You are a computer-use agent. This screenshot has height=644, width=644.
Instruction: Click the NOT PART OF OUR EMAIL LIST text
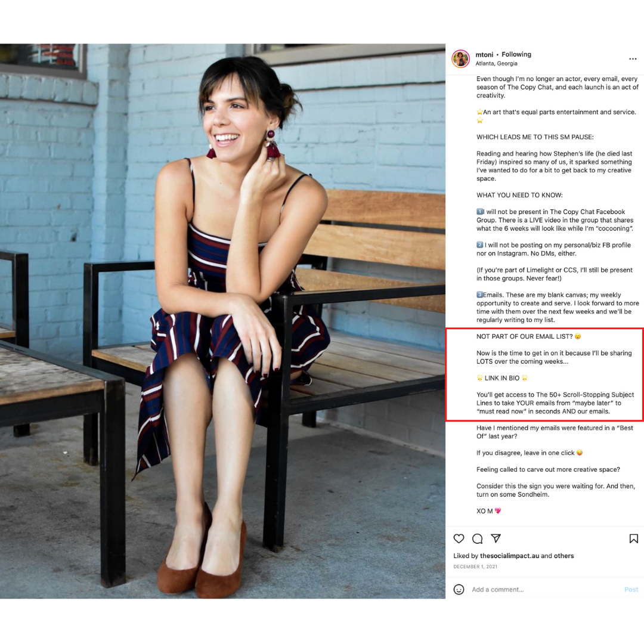[524, 336]
